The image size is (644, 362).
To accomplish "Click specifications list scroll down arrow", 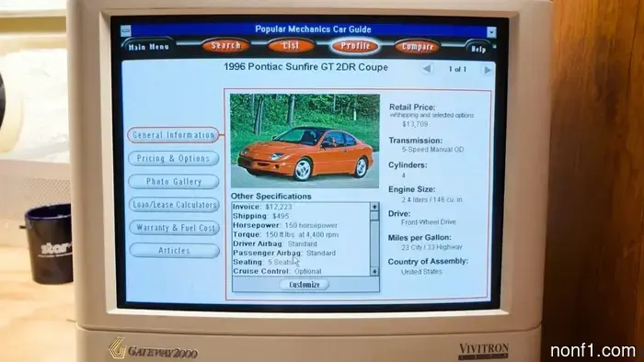I will 374,271.
